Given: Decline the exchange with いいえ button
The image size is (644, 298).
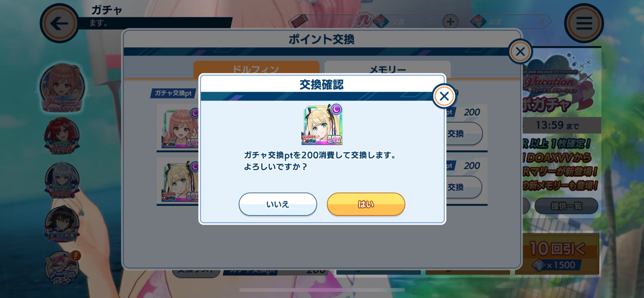Looking at the screenshot, I should click(278, 204).
